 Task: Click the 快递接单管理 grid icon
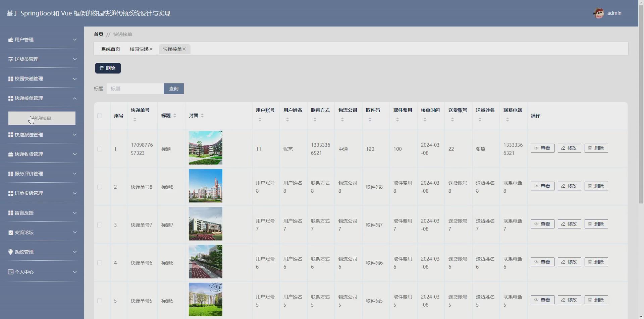tap(11, 98)
